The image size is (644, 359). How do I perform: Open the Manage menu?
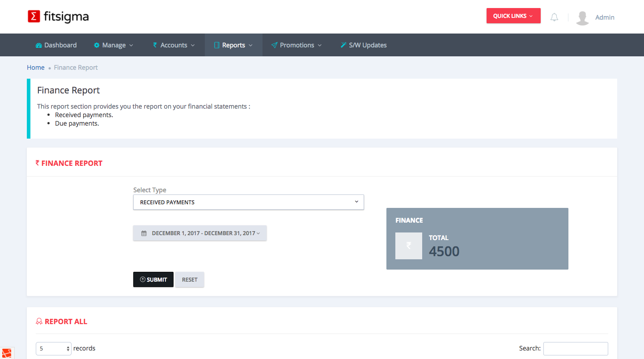(x=114, y=45)
